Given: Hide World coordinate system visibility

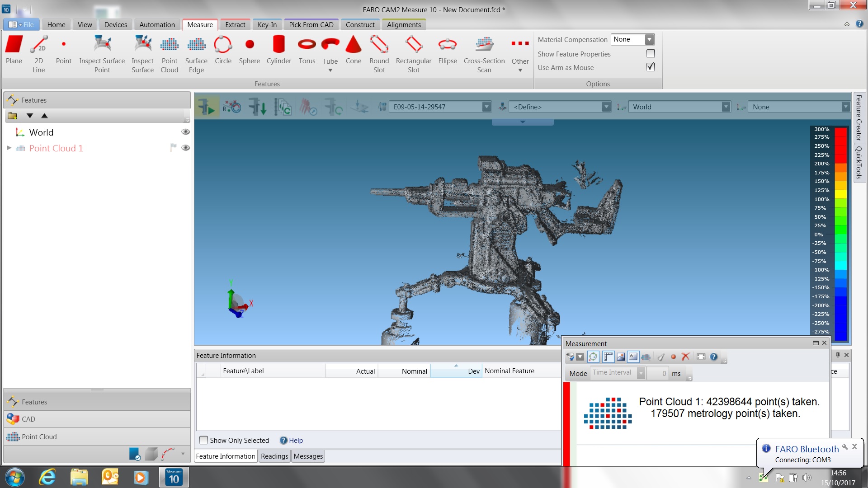Looking at the screenshot, I should (x=185, y=132).
